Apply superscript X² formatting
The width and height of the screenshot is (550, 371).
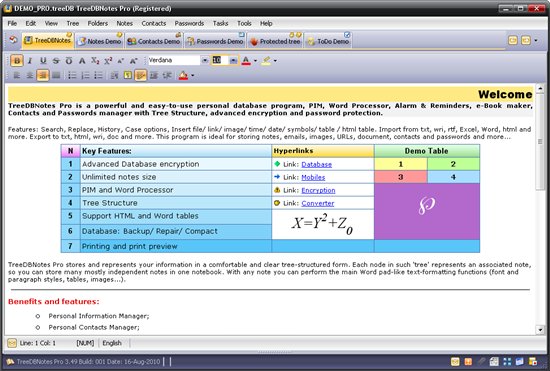point(108,61)
